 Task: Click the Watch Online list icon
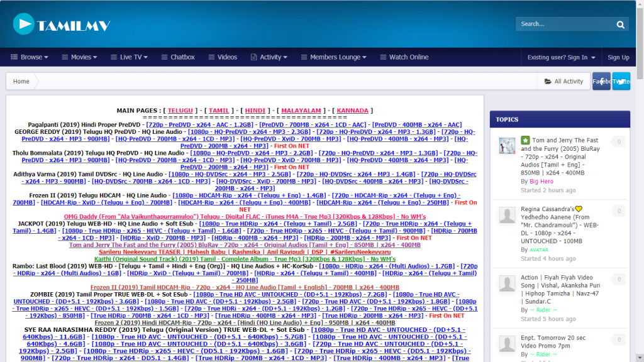[383, 57]
